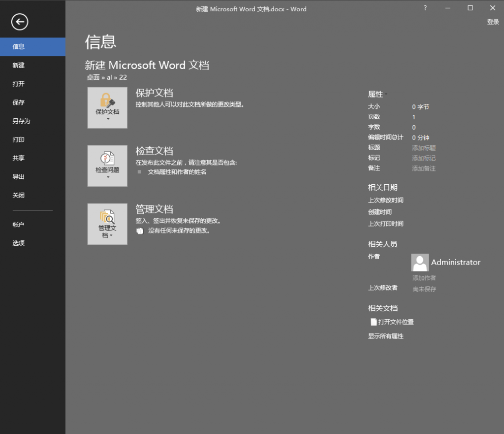The height and width of the screenshot is (434, 504).
Task: Click the back arrow to leave Info view
Action: coord(20,22)
